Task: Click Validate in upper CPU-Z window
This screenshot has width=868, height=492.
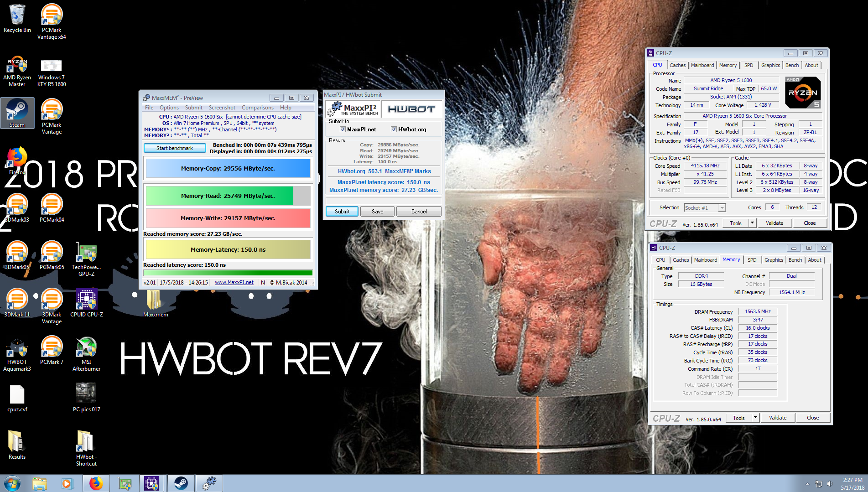Action: [x=774, y=223]
